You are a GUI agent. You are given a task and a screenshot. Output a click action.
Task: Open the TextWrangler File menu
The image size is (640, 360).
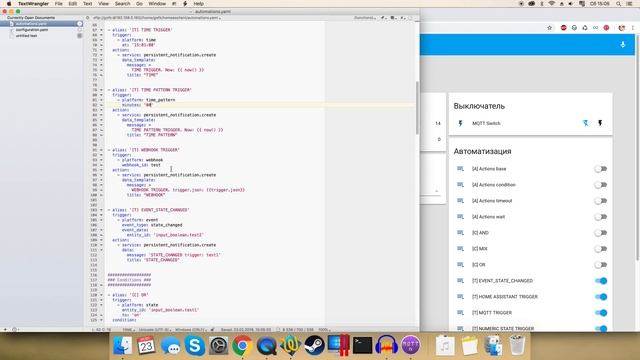point(59,4)
